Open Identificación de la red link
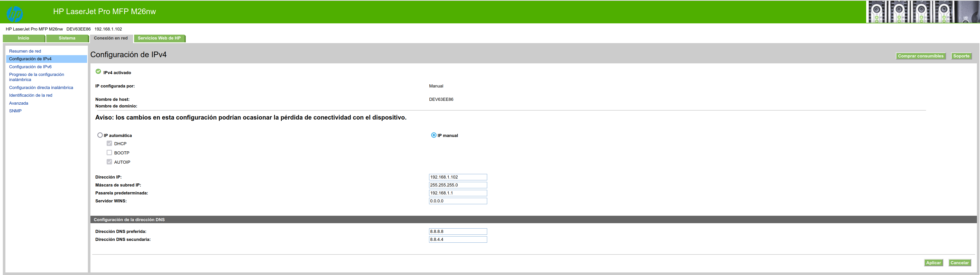Screen dimensions: 980x275 (31, 95)
